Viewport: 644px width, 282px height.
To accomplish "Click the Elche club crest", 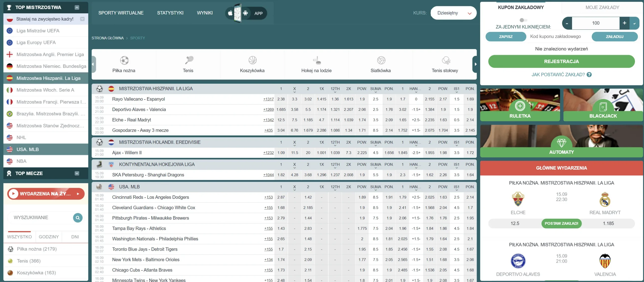I will 518,199.
